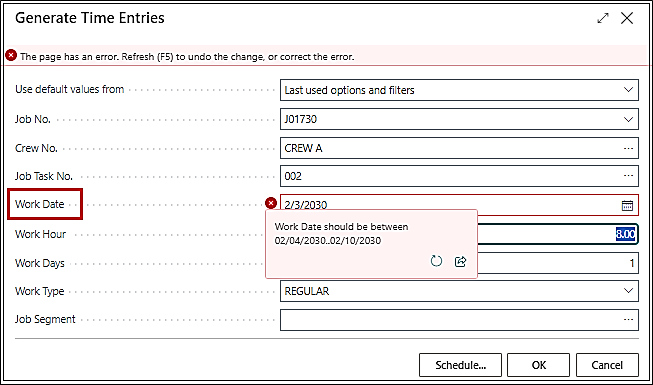Click the Work Date field showing 2/3/2030
The image size is (653, 385).
459,205
